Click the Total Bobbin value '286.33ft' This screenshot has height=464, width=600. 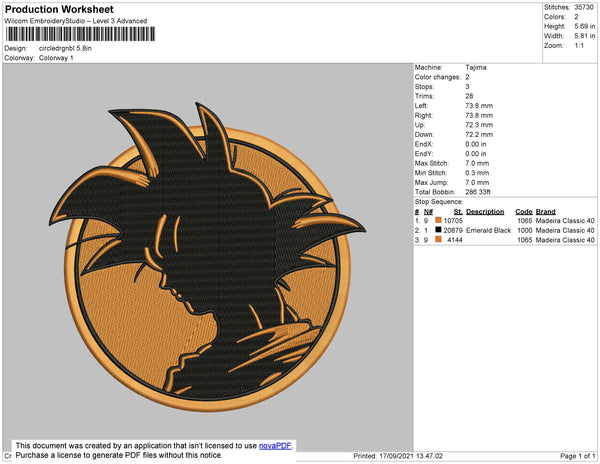[x=478, y=192]
